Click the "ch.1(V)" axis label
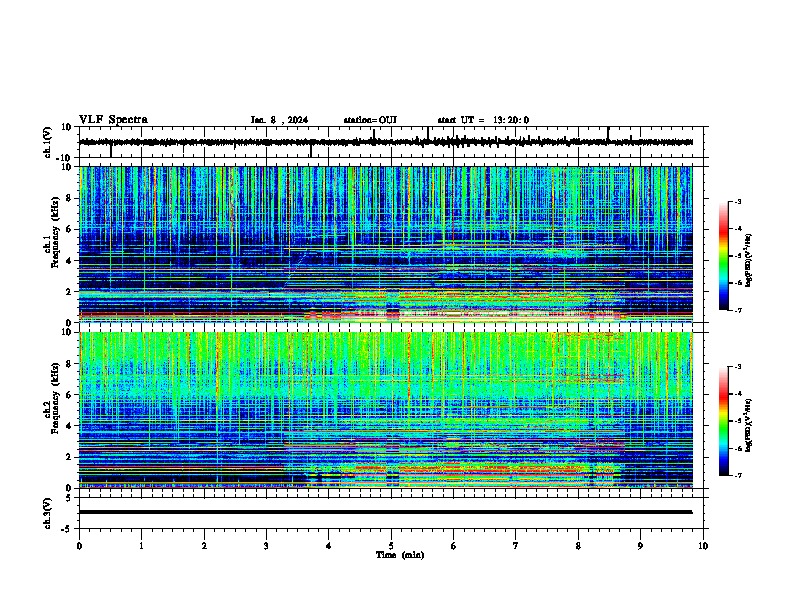The image size is (792, 612). coord(48,142)
